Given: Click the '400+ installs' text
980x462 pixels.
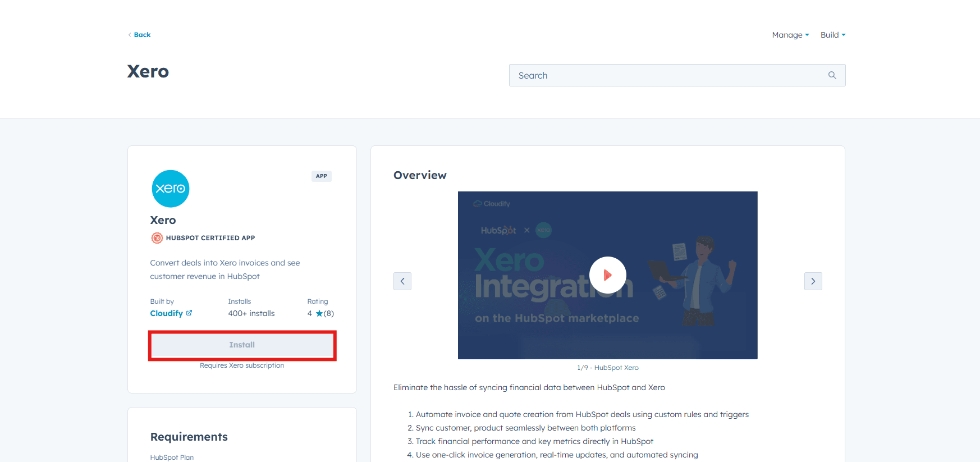Looking at the screenshot, I should pos(251,313).
